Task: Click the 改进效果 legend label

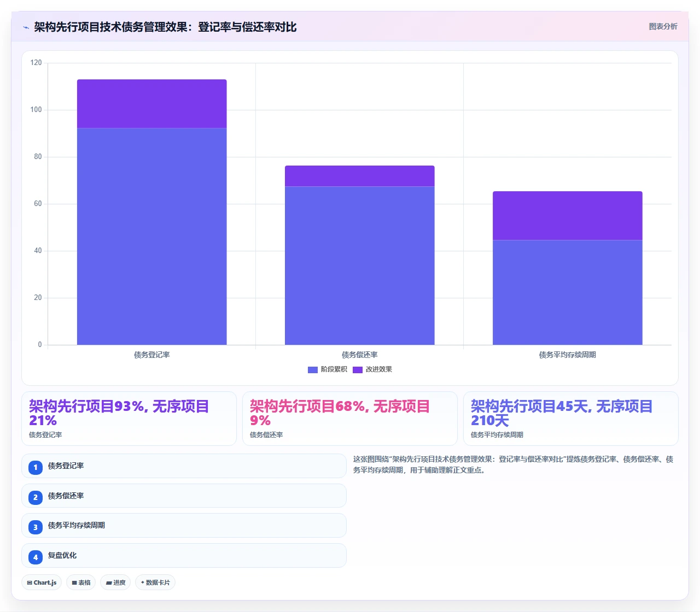Action: (x=378, y=369)
